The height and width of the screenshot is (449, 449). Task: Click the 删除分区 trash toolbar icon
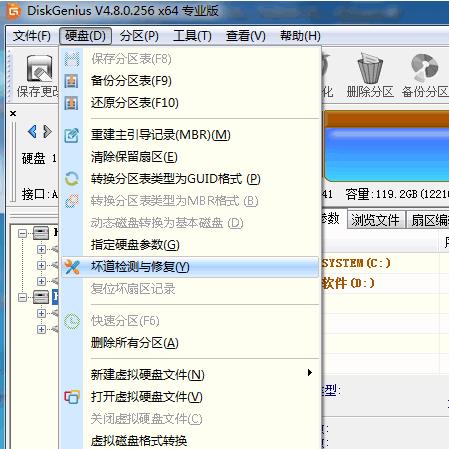pyautogui.click(x=370, y=68)
